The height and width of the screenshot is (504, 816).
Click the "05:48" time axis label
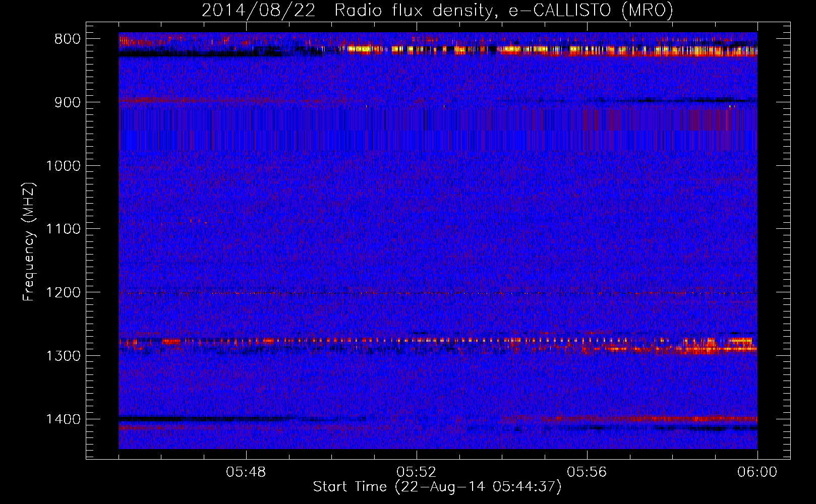click(x=246, y=472)
